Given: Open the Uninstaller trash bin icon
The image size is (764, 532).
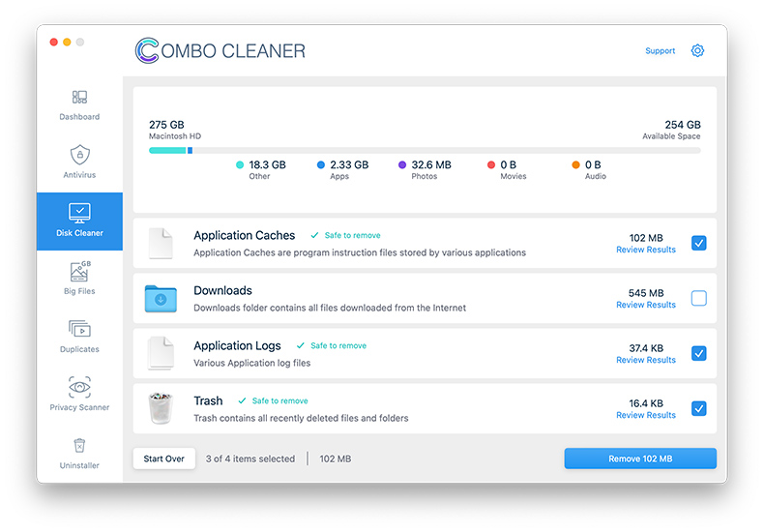Looking at the screenshot, I should pos(79,445).
